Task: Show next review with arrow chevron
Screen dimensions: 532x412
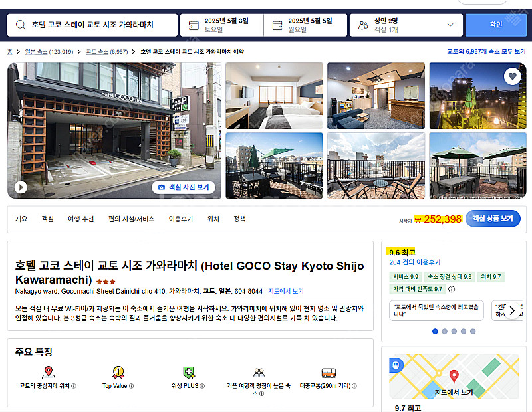Action: (512, 310)
